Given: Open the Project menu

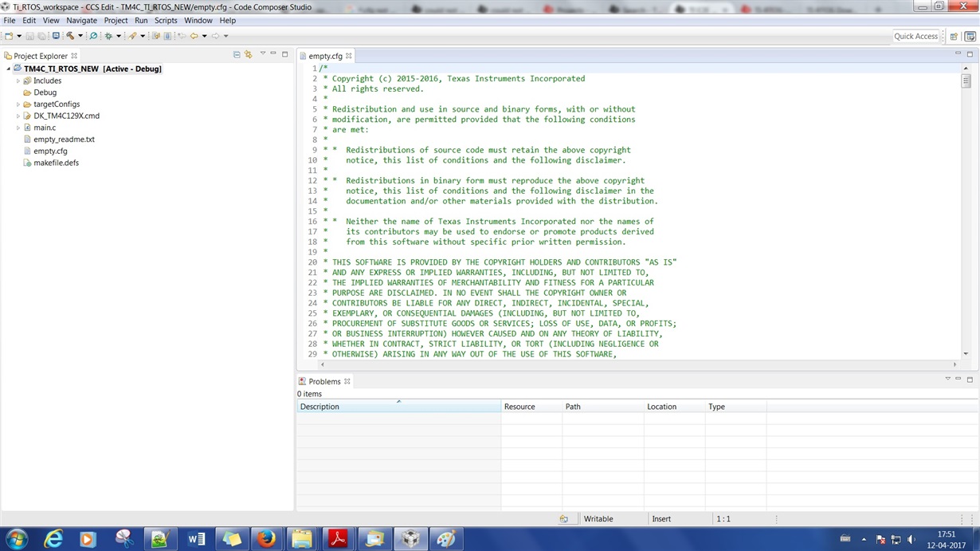Looking at the screenshot, I should (x=116, y=20).
